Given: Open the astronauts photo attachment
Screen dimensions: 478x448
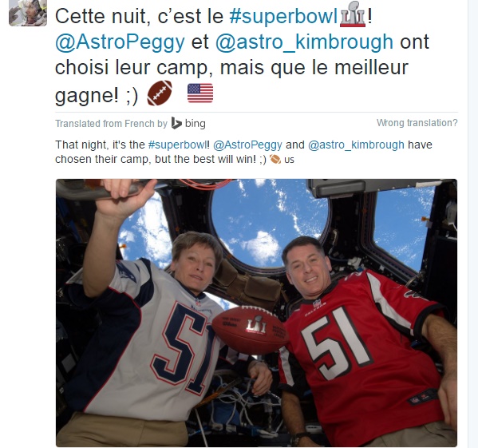Looking at the screenshot, I should coord(256,312).
